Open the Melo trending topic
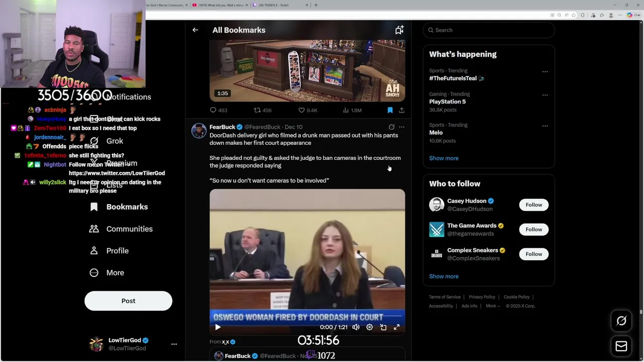 (x=436, y=133)
